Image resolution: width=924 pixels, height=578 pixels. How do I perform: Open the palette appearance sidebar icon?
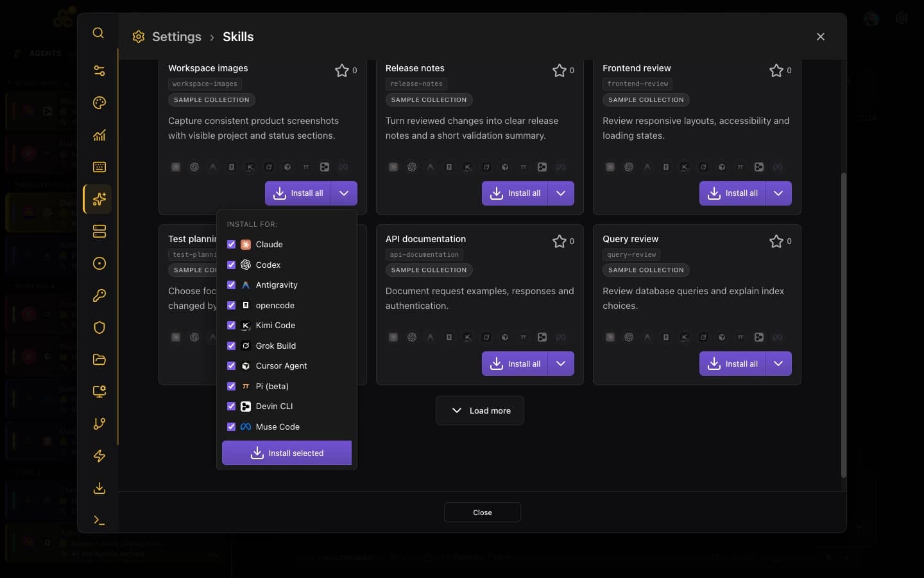click(99, 103)
